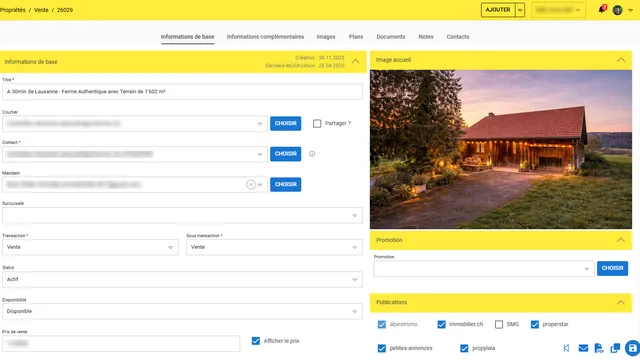Open the Documents tab
The height and width of the screenshot is (360, 640).
[x=391, y=37]
